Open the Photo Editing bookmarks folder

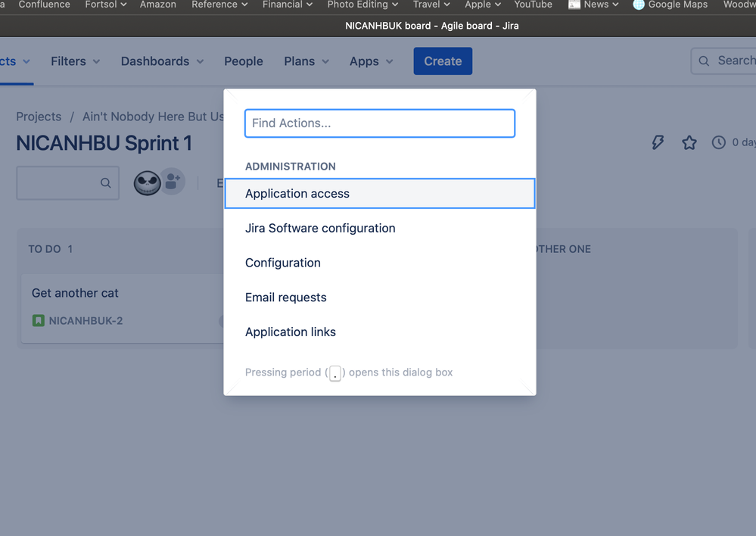[362, 5]
